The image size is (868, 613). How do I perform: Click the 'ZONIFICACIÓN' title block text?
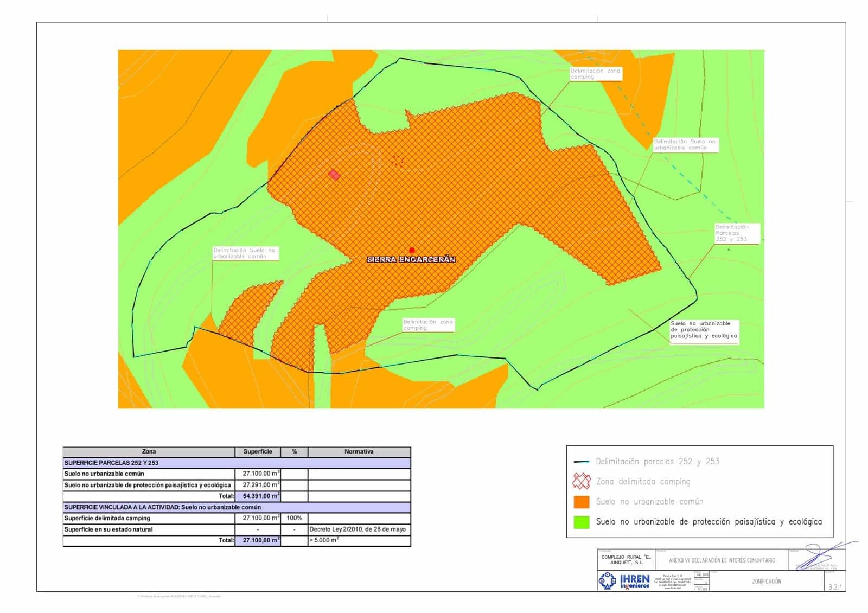click(x=766, y=582)
